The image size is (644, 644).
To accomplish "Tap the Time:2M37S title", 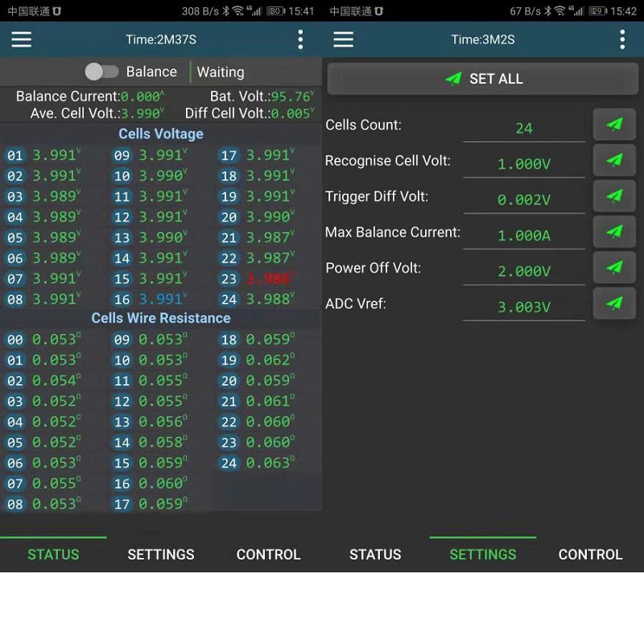I will pos(161,39).
